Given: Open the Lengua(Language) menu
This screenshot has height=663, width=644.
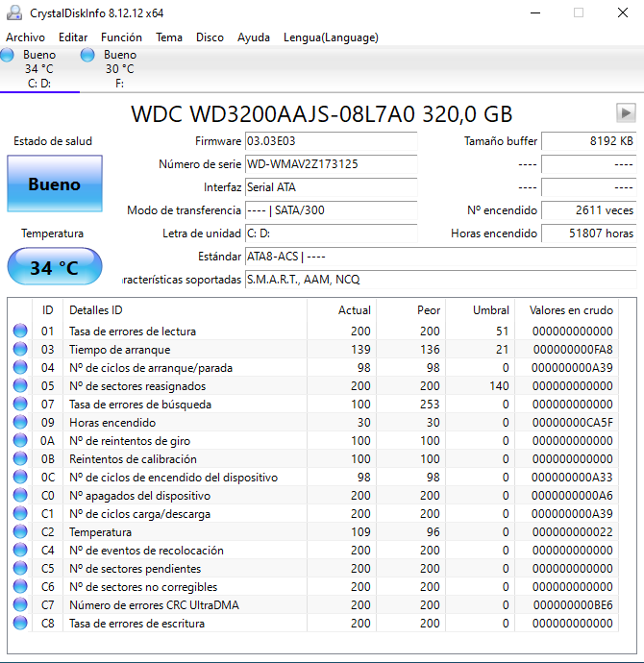Looking at the screenshot, I should (331, 37).
